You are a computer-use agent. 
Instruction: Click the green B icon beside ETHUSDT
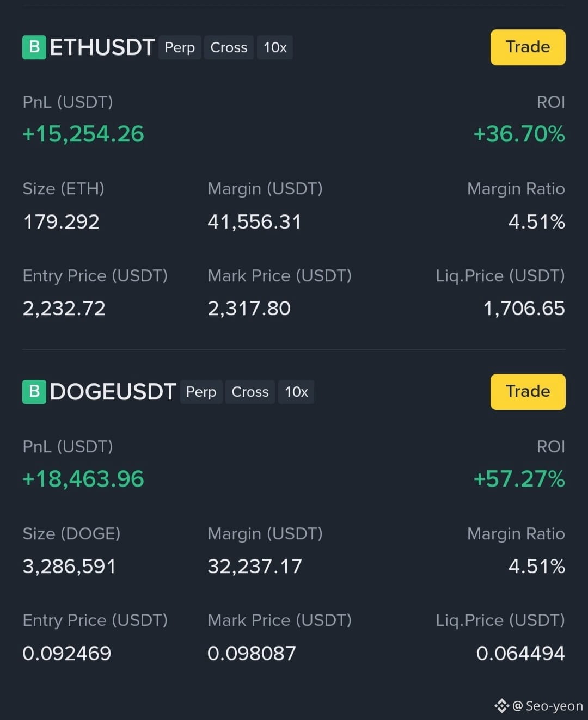tap(34, 47)
